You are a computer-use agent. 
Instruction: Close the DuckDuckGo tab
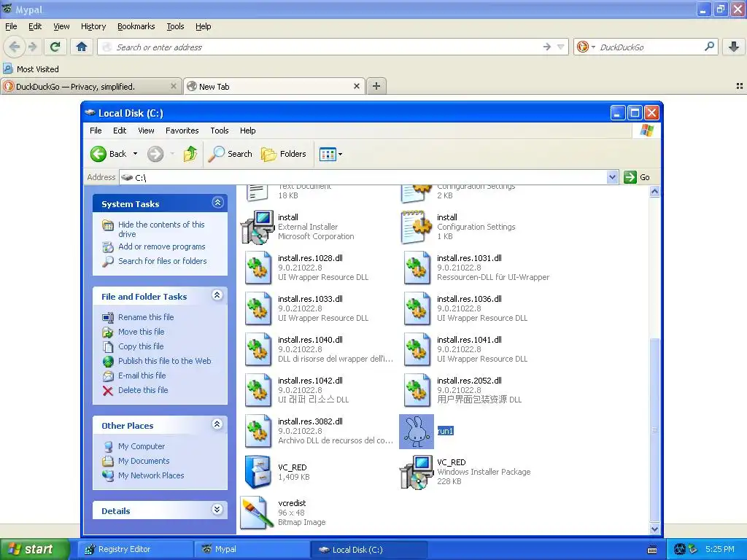pos(174,86)
